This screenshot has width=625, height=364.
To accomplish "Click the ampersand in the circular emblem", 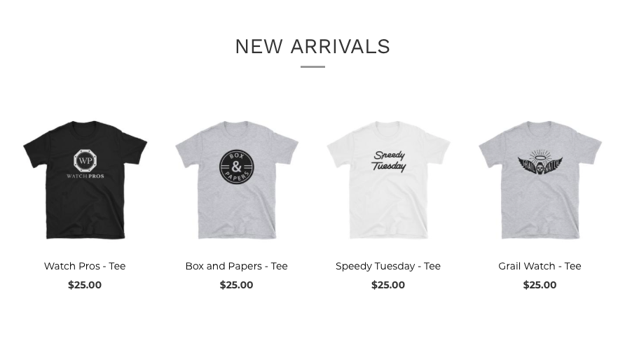I will tap(236, 167).
